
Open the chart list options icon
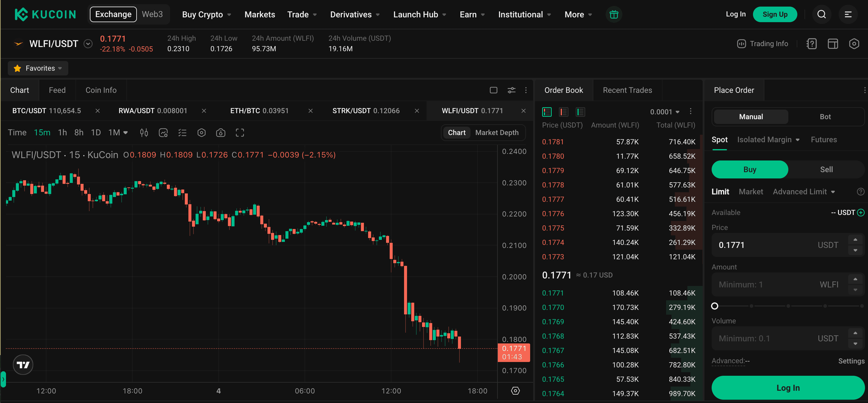coord(182,133)
